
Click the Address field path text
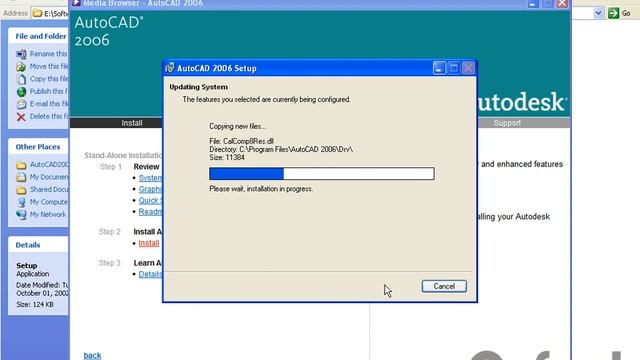[x=56, y=13]
